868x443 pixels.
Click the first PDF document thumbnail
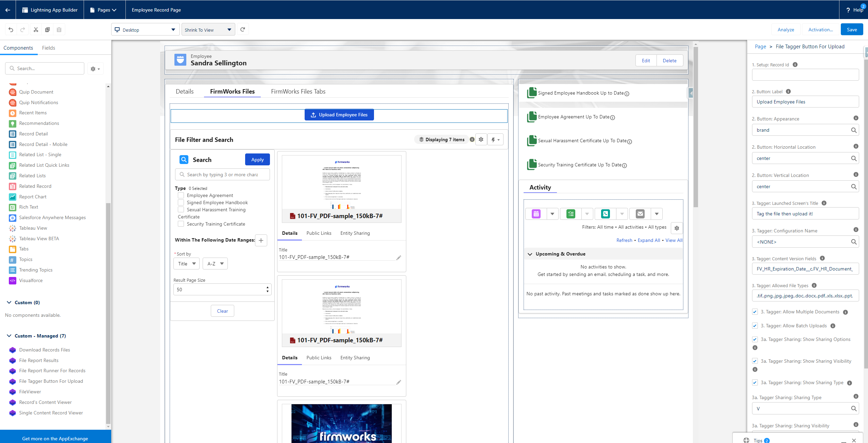coord(341,182)
